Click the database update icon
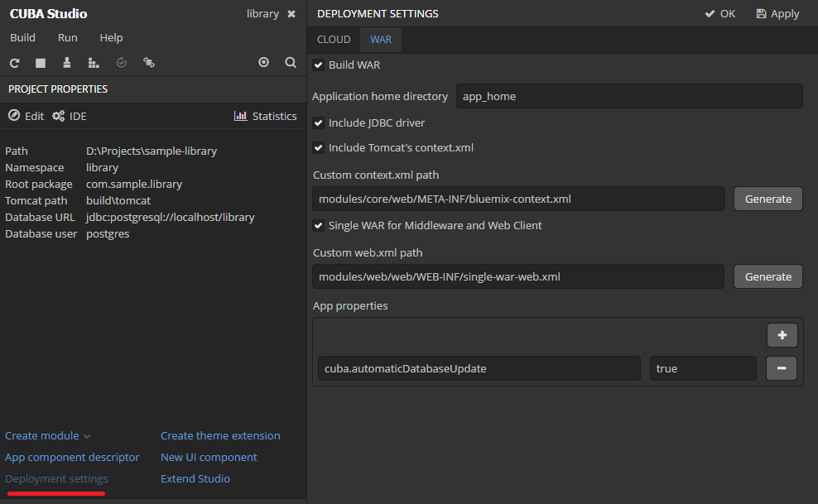The width and height of the screenshot is (818, 504). [148, 63]
